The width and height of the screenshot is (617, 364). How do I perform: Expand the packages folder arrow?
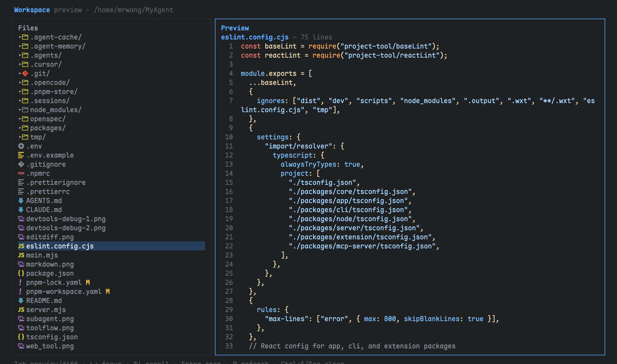pos(20,128)
